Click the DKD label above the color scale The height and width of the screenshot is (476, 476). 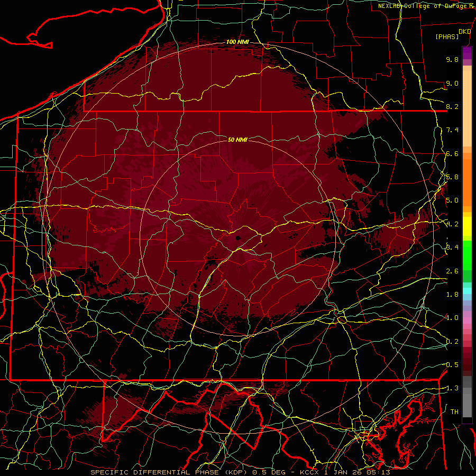pos(465,32)
